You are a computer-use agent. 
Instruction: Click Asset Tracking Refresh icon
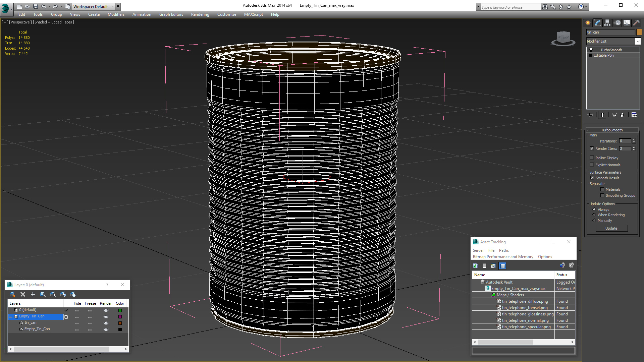point(475,266)
